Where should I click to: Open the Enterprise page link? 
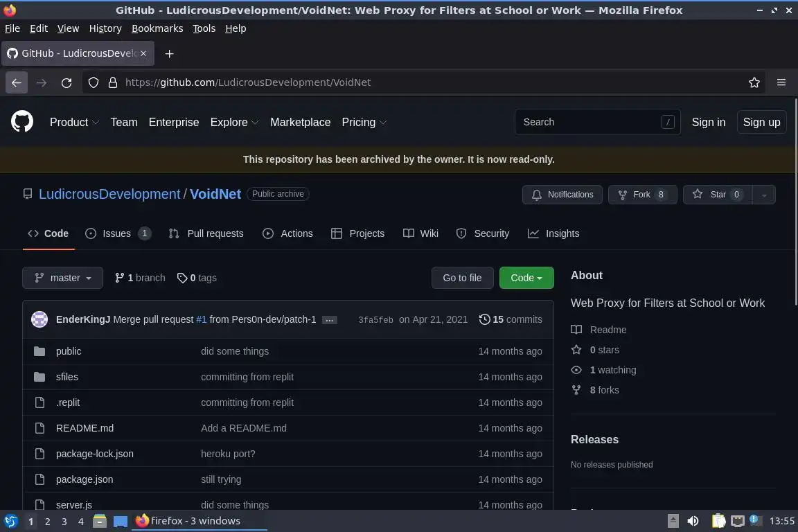point(174,122)
